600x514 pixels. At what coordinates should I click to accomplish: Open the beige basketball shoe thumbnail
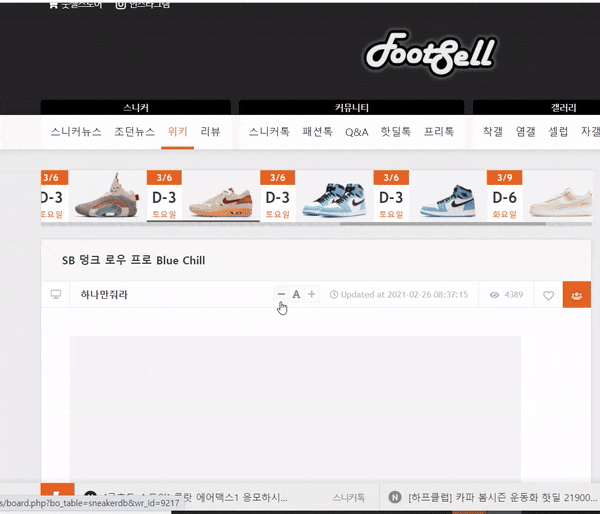click(x=108, y=196)
